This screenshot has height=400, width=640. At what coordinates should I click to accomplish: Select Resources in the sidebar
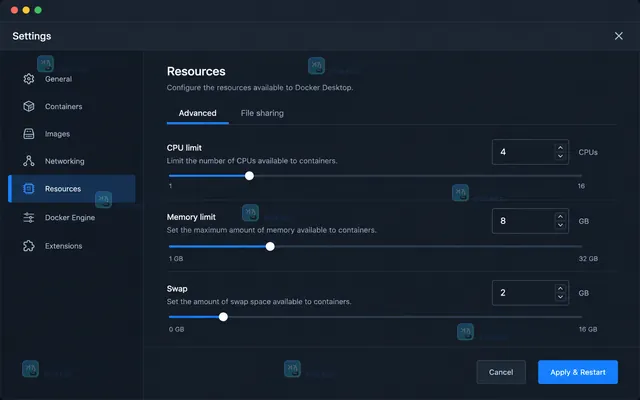pyautogui.click(x=72, y=189)
